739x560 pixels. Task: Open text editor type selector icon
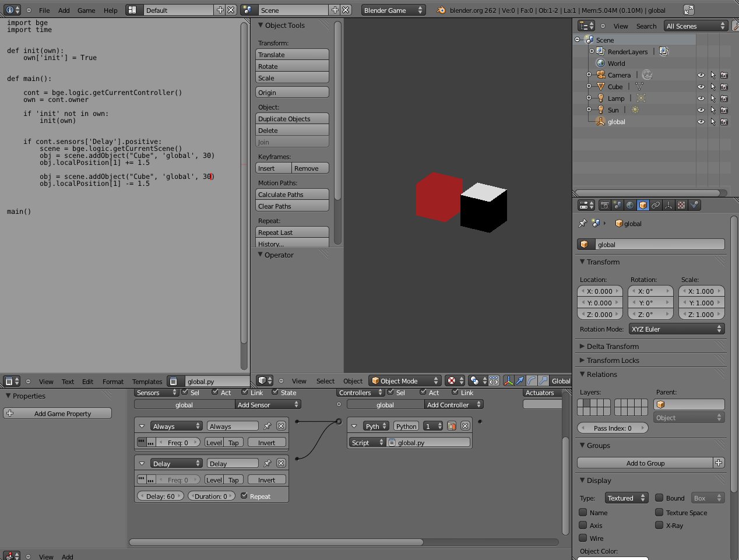tap(12, 381)
